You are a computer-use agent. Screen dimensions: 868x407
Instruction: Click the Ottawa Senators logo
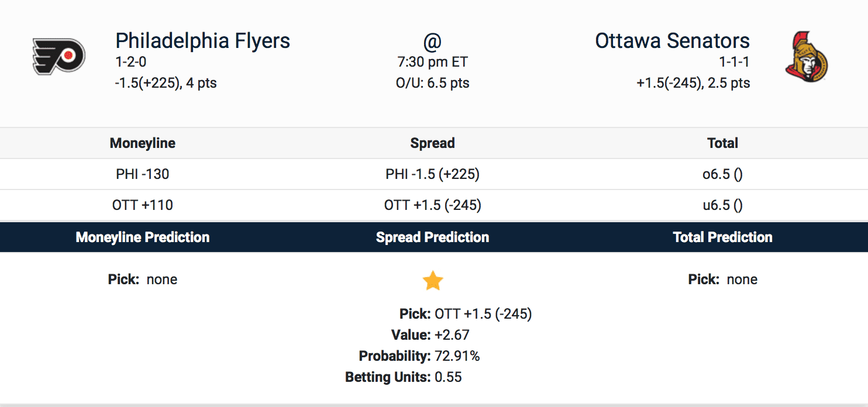point(806,57)
